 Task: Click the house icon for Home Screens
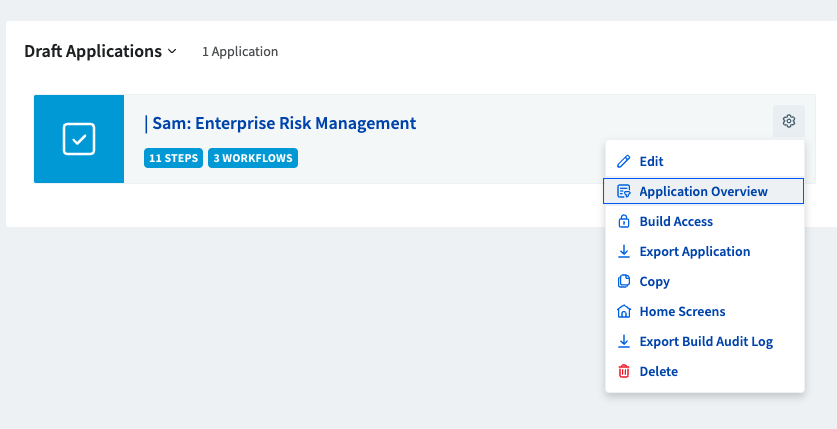click(623, 311)
